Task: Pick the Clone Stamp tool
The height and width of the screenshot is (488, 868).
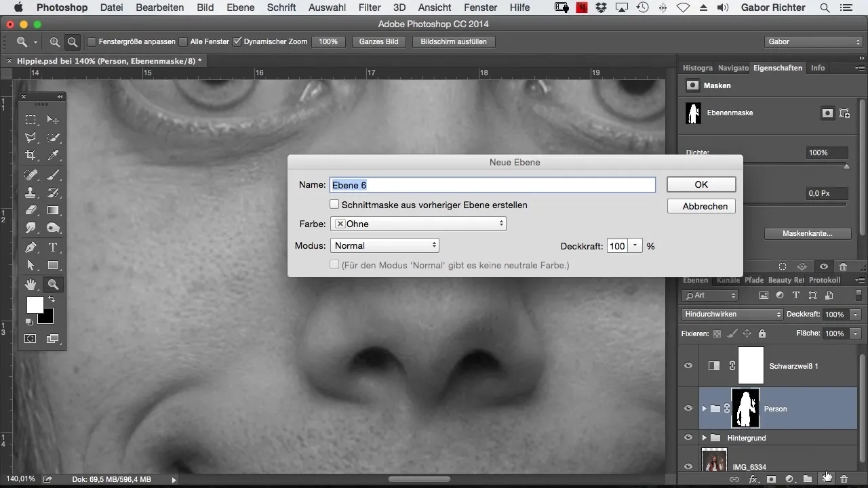Action: tap(31, 192)
